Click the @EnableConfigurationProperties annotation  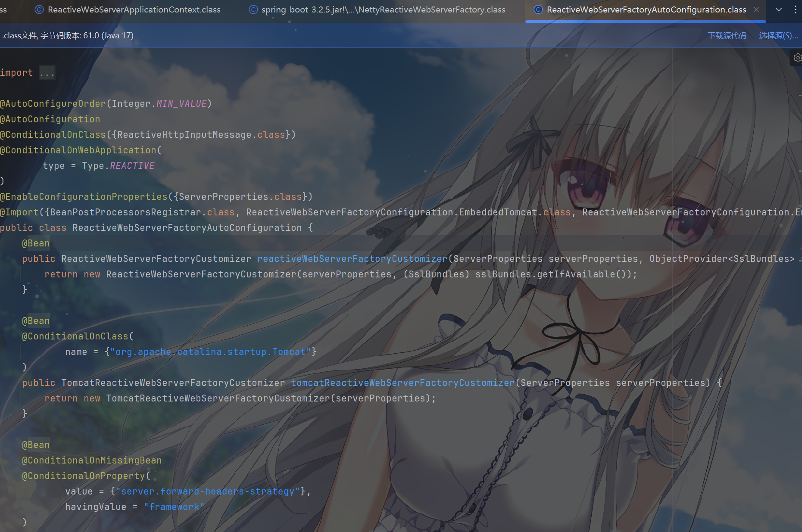coord(84,196)
